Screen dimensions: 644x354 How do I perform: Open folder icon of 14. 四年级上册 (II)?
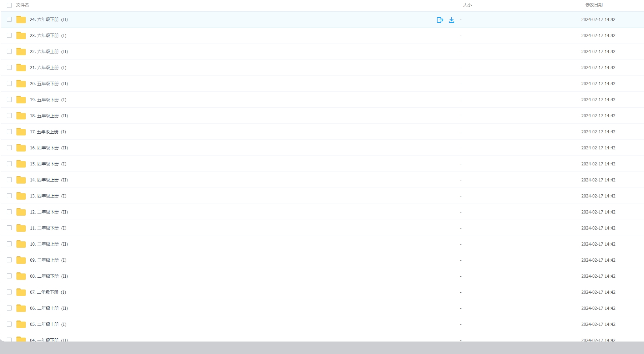(x=21, y=180)
